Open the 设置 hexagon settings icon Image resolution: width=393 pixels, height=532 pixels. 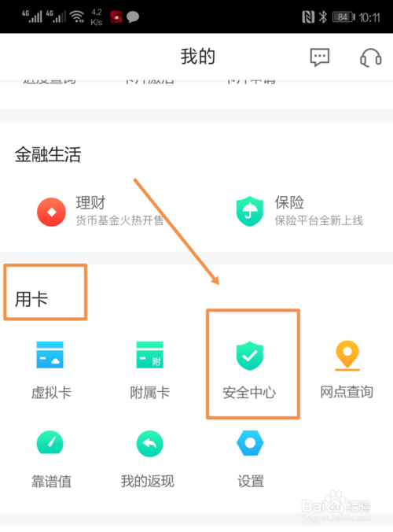250,443
